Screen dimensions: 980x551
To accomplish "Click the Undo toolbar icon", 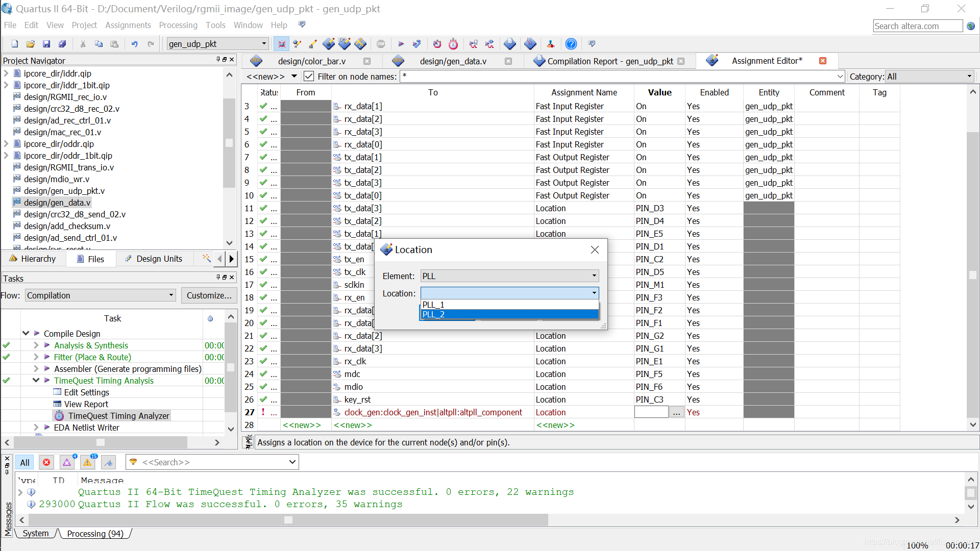I will click(x=135, y=44).
